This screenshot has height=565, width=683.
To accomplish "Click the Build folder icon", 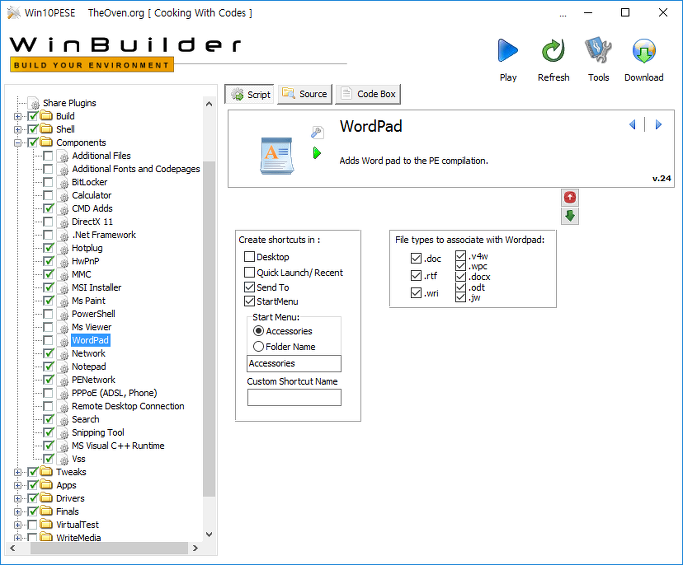I will click(x=46, y=116).
